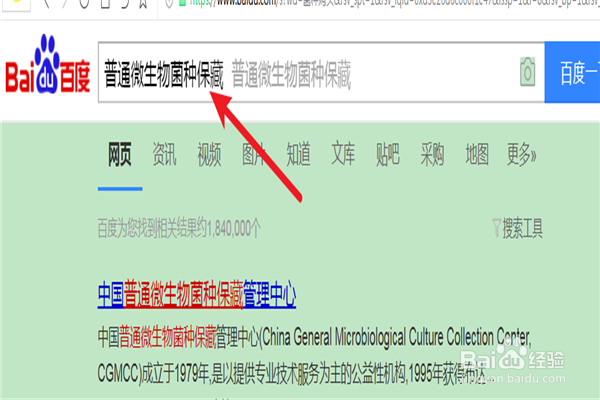Open 中国普通微生物菌种保藏管理中心 result link

click(197, 294)
